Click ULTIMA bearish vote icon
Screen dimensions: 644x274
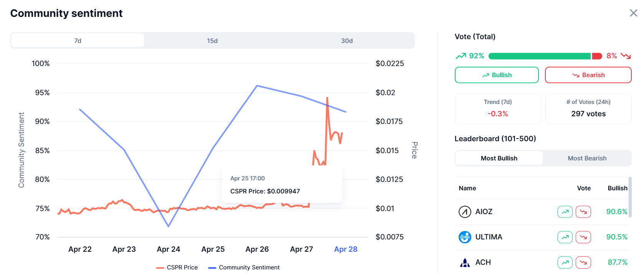(583, 237)
